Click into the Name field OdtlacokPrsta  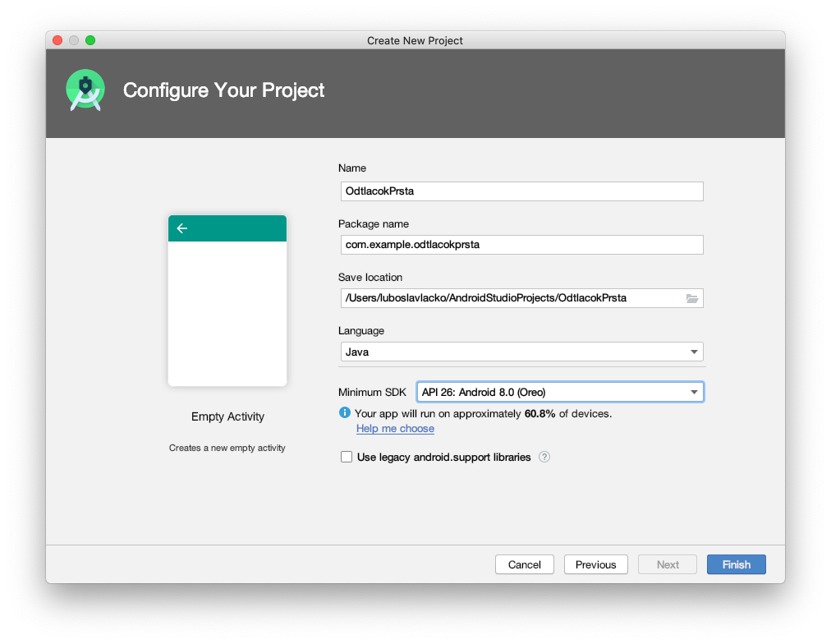click(x=521, y=191)
